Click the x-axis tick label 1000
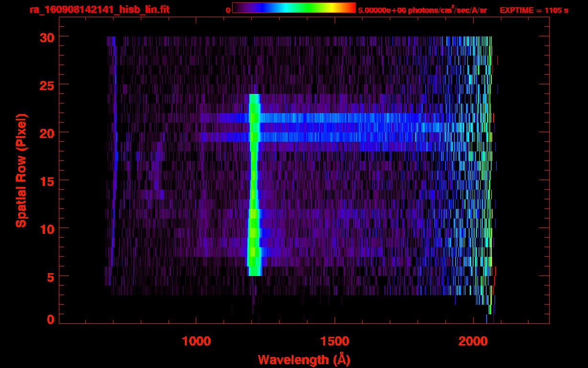The image size is (588, 368). pyautogui.click(x=197, y=341)
